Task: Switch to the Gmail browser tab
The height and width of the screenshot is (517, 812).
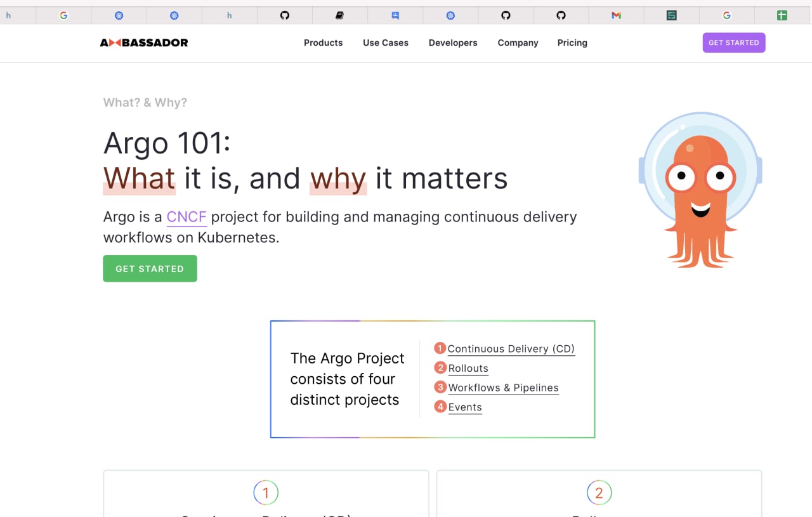Action: (x=616, y=15)
